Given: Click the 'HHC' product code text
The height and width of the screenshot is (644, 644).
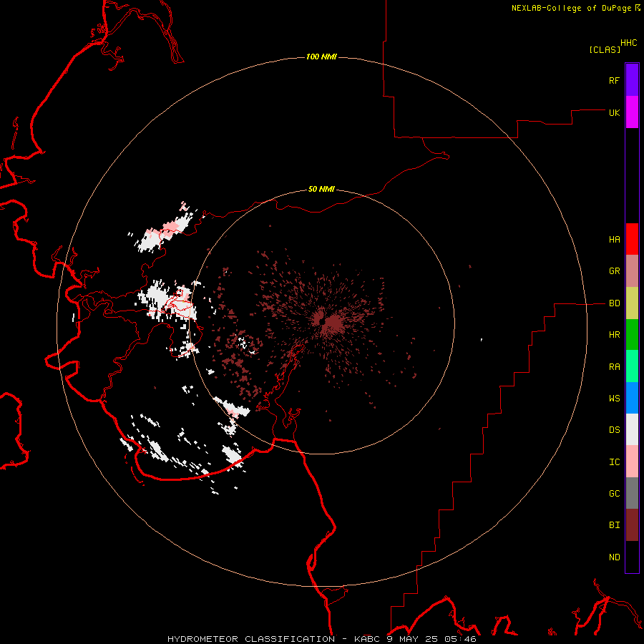Looking at the screenshot, I should (629, 43).
